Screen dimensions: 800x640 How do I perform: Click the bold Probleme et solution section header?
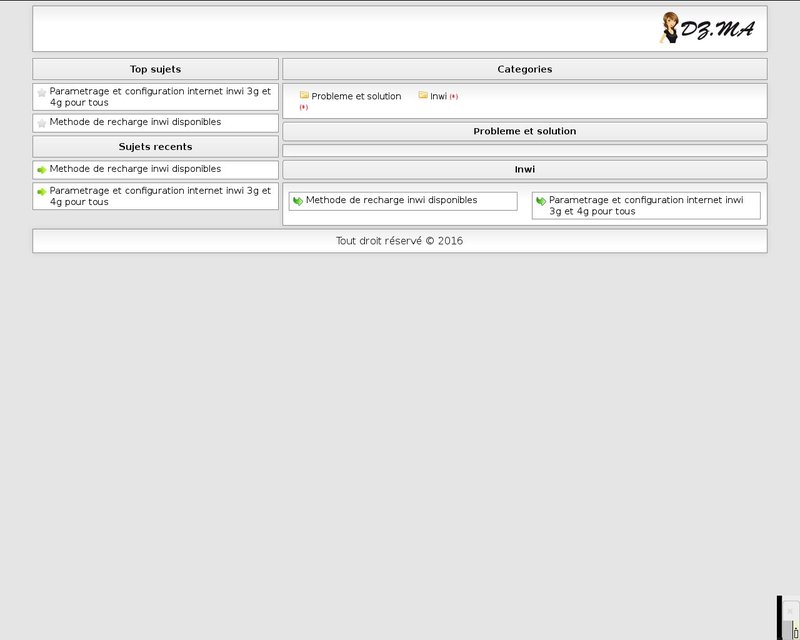(x=524, y=131)
